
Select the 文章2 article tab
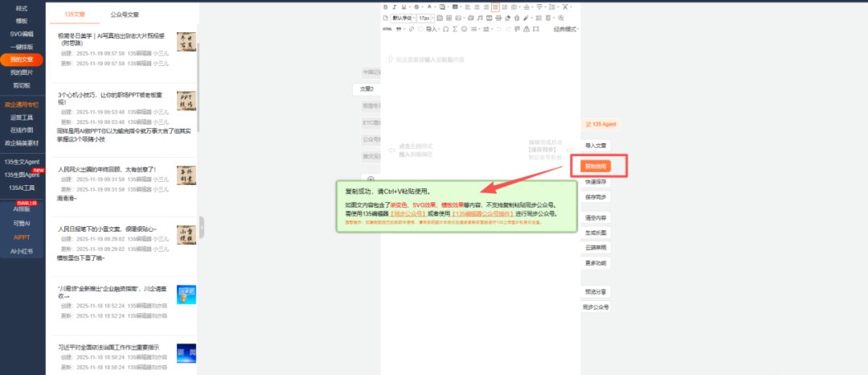tap(367, 89)
